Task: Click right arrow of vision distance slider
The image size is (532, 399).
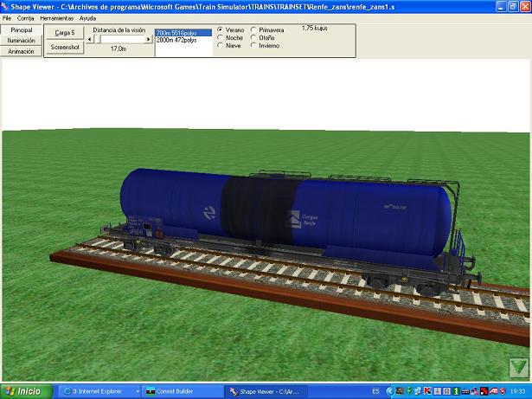Action: pos(148,39)
